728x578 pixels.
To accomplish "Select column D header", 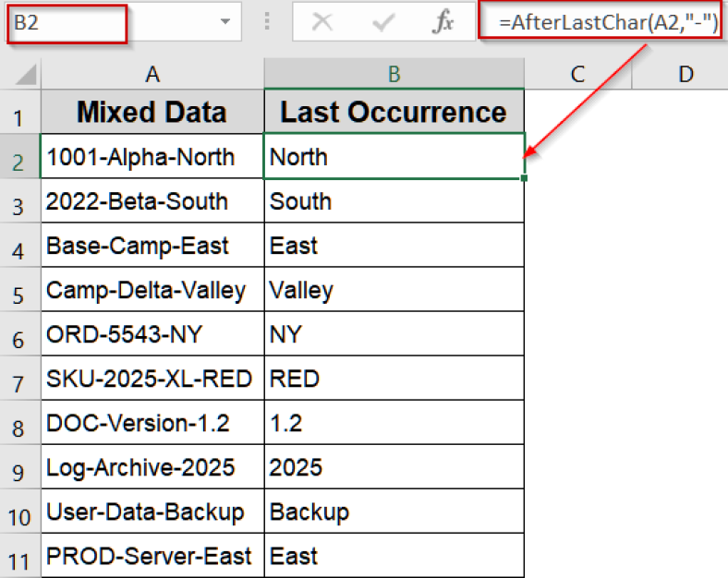I will (x=686, y=74).
